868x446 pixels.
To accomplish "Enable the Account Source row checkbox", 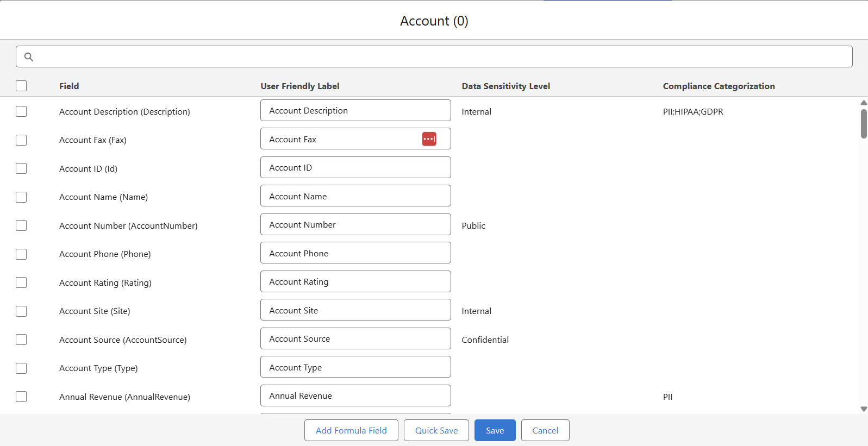I will 21,340.
